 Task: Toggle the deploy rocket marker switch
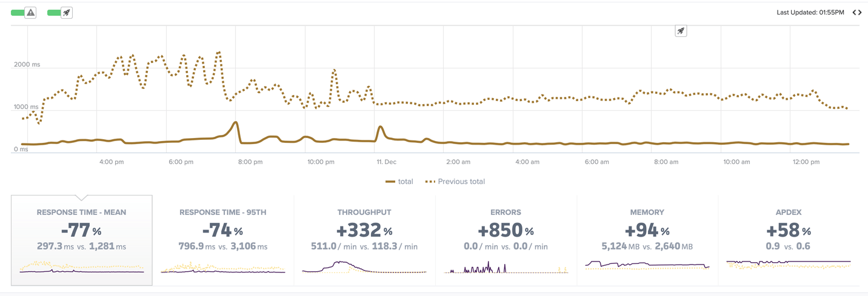tap(60, 12)
